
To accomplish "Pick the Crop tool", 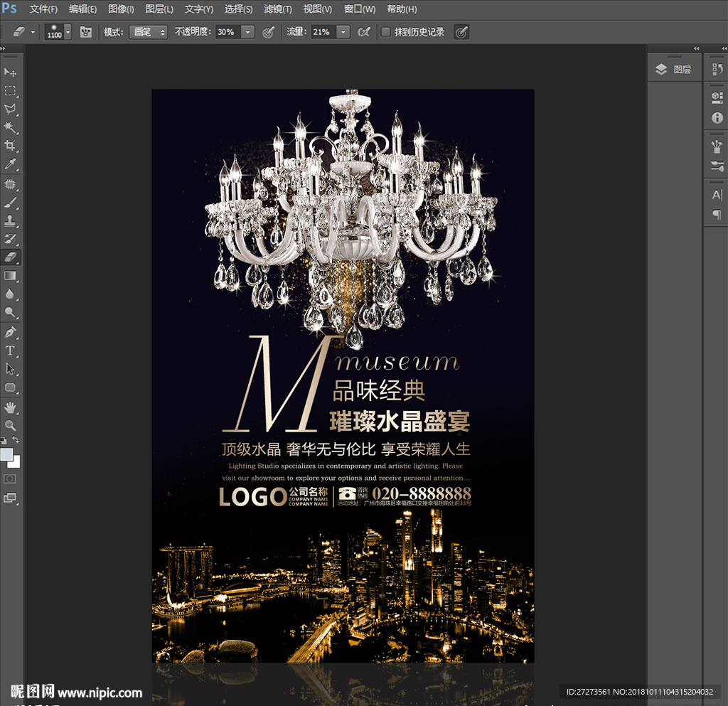I will pyautogui.click(x=11, y=146).
